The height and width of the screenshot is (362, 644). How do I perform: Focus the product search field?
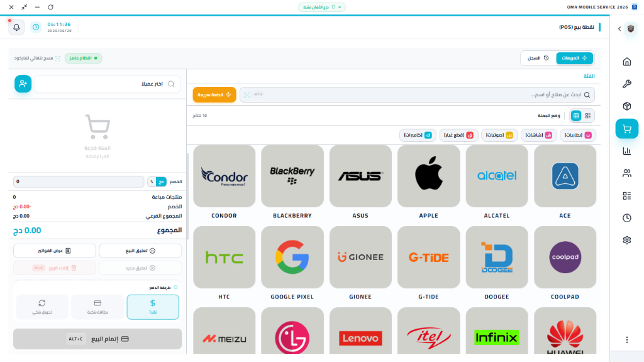pyautogui.click(x=418, y=94)
